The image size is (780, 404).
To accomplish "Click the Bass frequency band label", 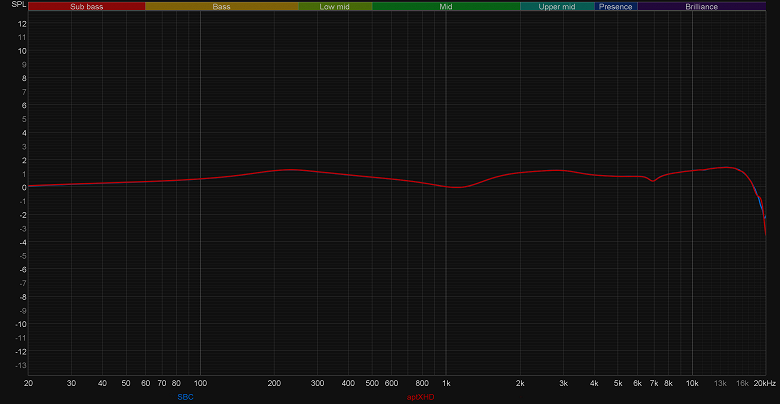I will point(221,6).
